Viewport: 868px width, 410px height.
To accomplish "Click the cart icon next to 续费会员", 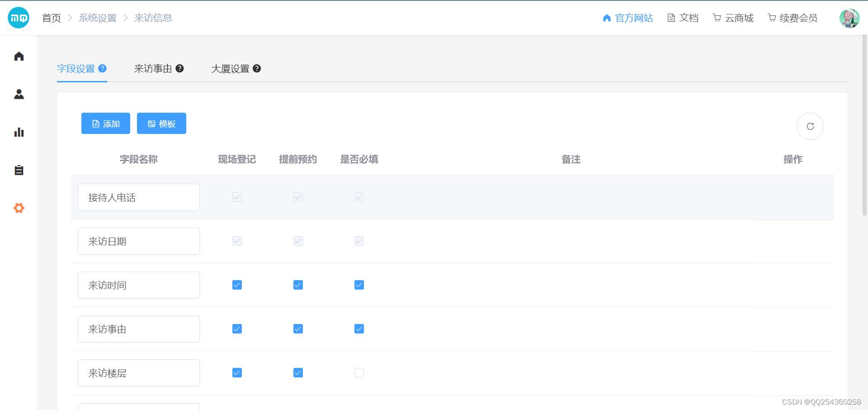I will 772,18.
